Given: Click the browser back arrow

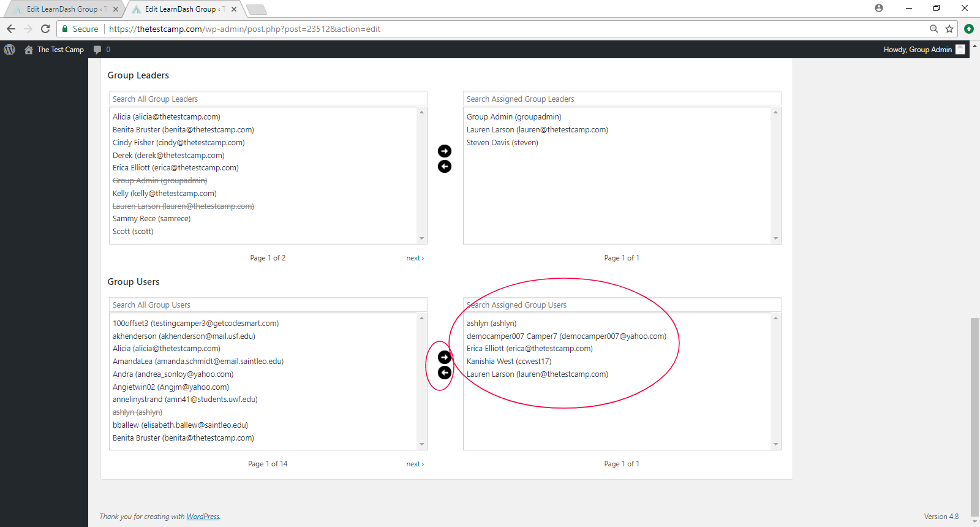Looking at the screenshot, I should [x=11, y=29].
